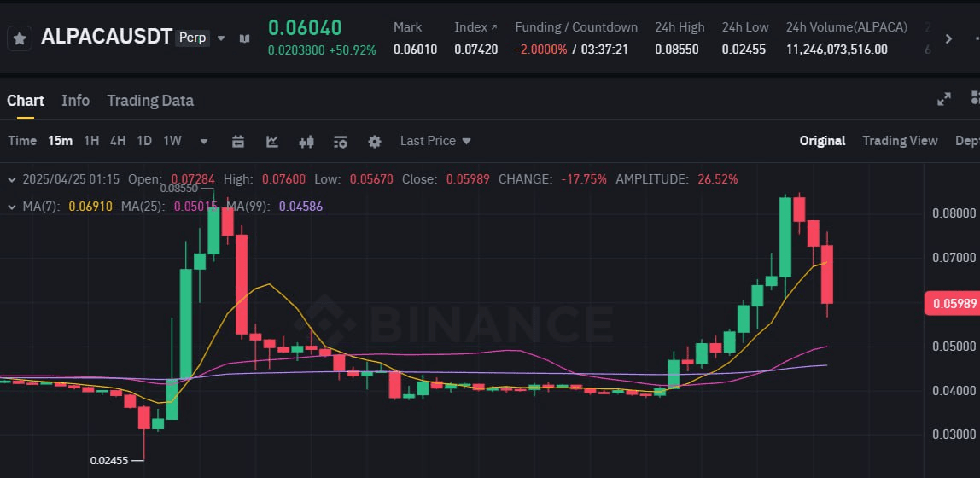The height and width of the screenshot is (478, 980).
Task: Click the MA(99) value 0.04586
Action: click(x=300, y=207)
